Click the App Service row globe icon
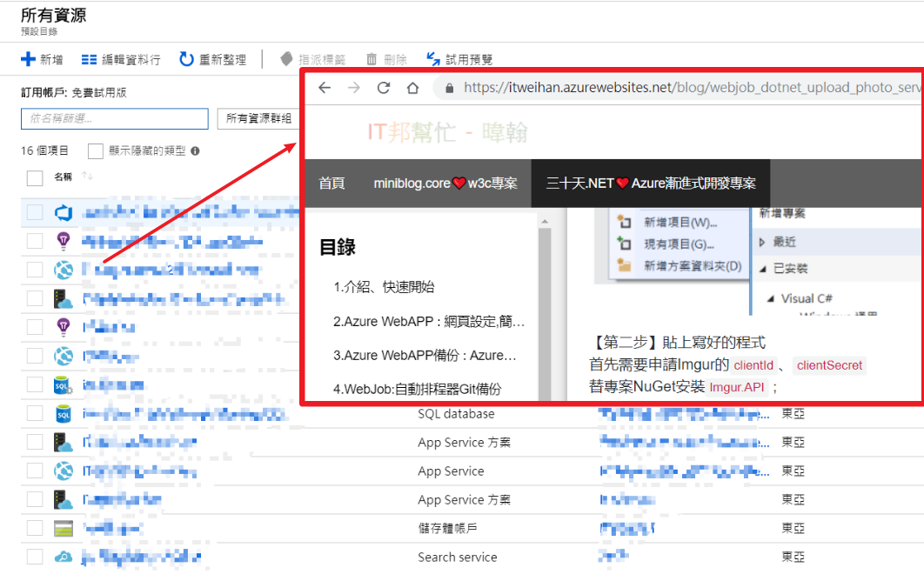 point(63,471)
